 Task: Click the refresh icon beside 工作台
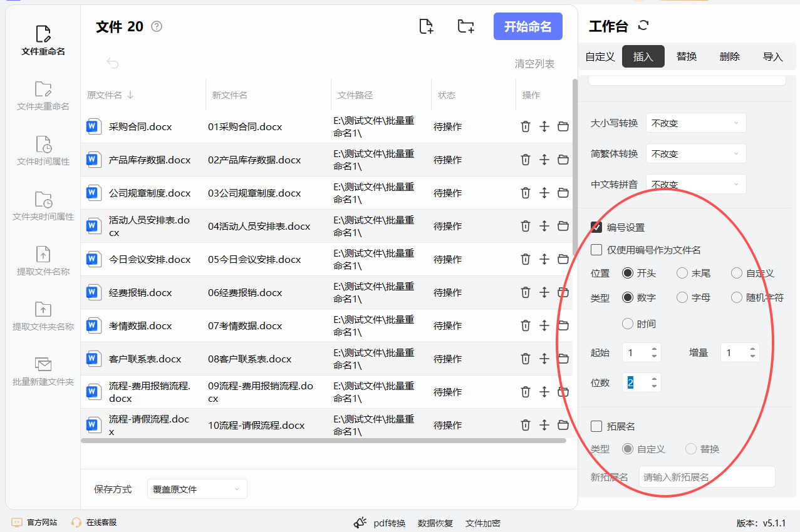pyautogui.click(x=643, y=26)
